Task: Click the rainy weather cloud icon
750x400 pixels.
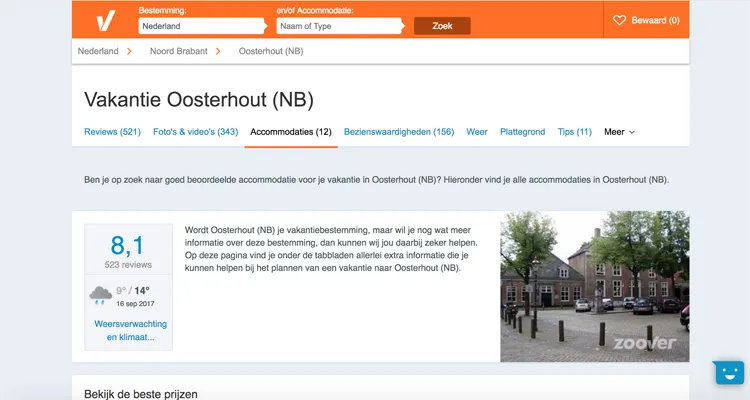Action: tap(100, 294)
